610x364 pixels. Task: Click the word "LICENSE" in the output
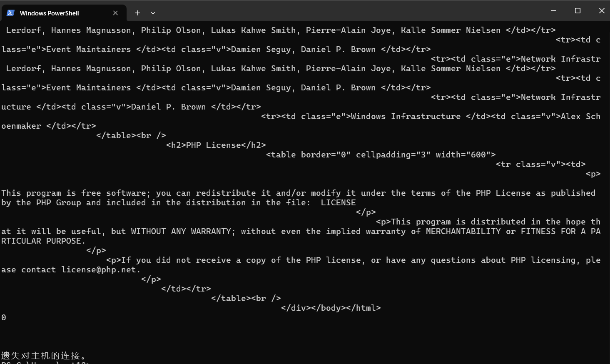click(339, 202)
